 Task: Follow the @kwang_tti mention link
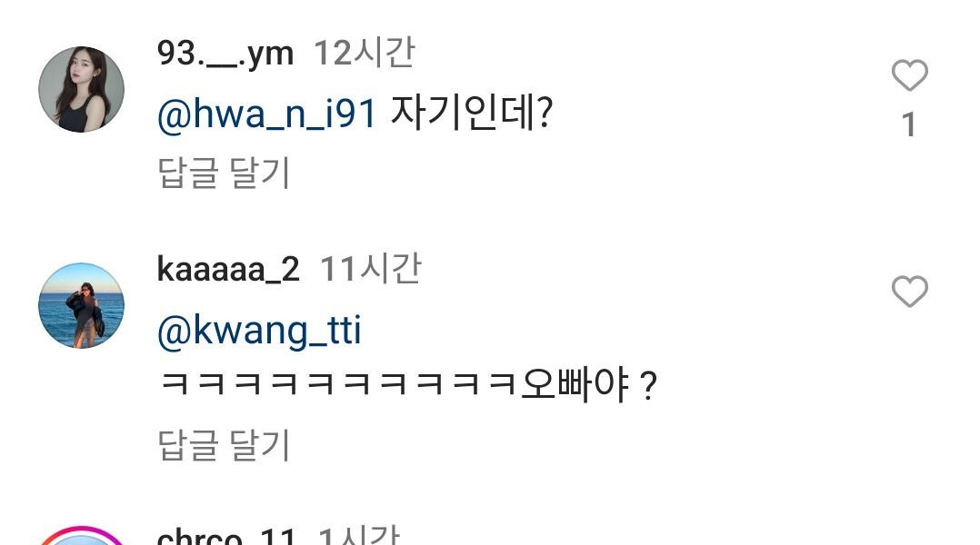(x=259, y=331)
